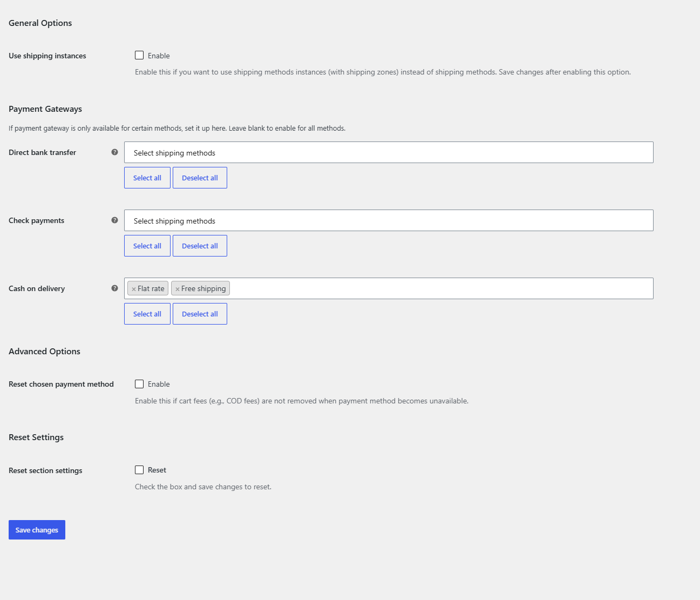The image size is (700, 600).
Task: Open Direct bank transfer shipping methods field
Action: 389,152
